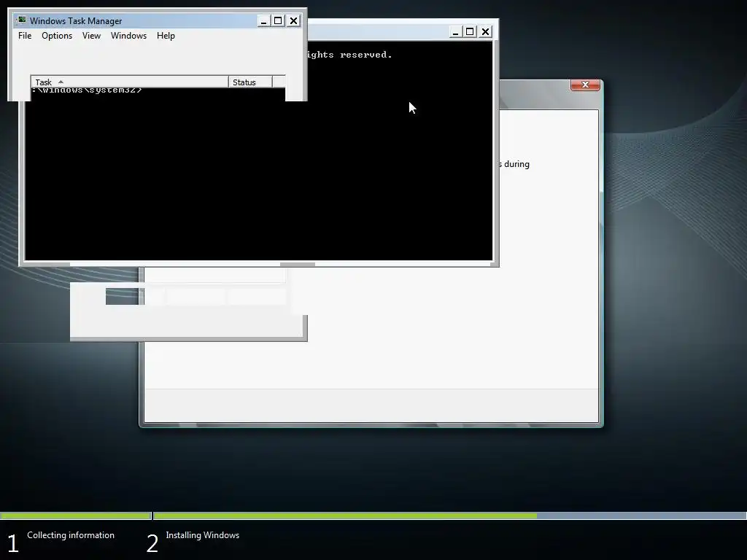Open the Windows menu in Task Manager

(x=128, y=36)
